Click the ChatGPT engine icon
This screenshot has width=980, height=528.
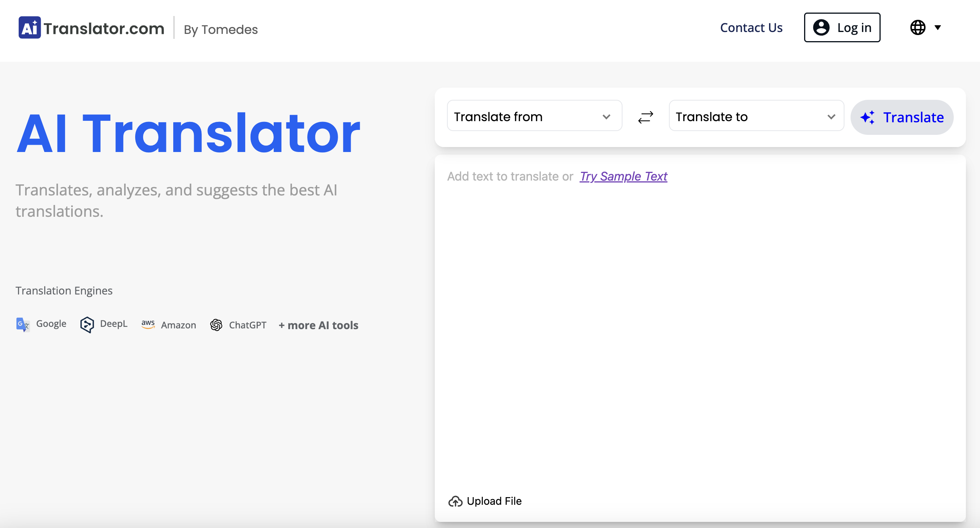216,325
